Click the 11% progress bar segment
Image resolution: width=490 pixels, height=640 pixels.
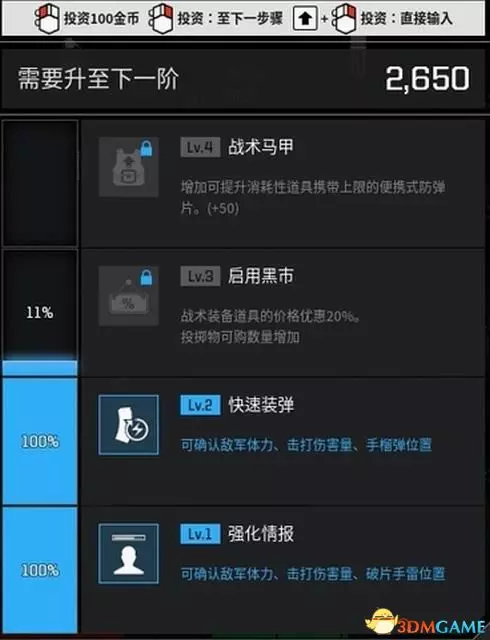40,313
